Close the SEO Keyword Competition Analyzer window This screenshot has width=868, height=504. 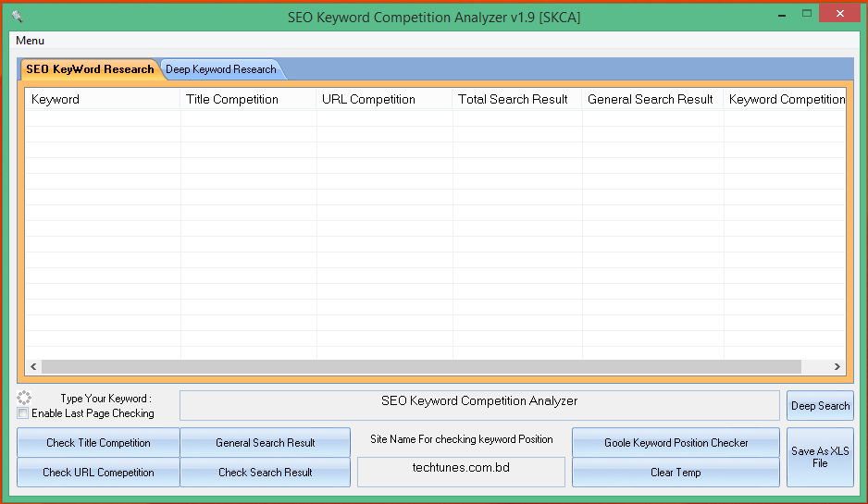pyautogui.click(x=839, y=13)
